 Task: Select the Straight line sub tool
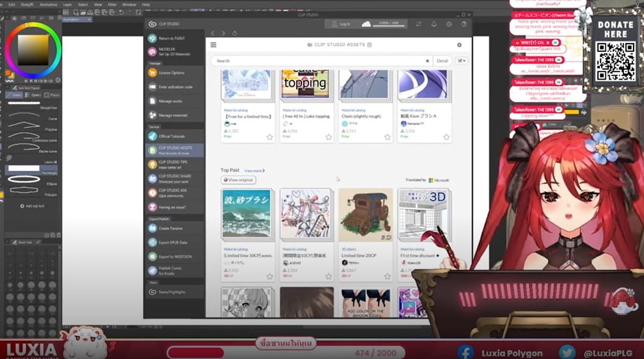pos(32,105)
